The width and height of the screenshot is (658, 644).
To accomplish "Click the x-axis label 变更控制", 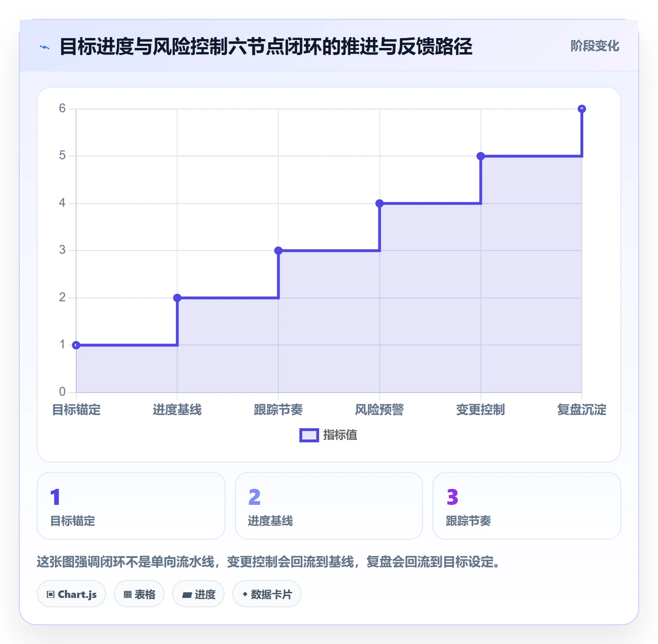I will click(481, 410).
